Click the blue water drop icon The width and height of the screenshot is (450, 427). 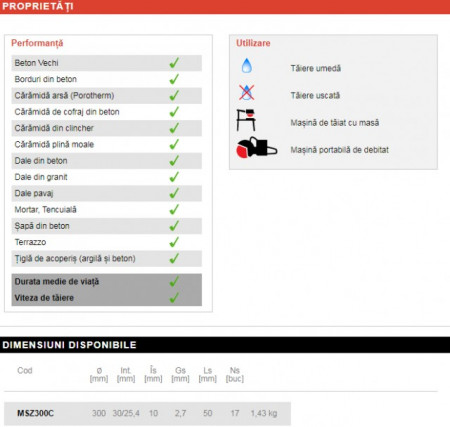(x=247, y=66)
